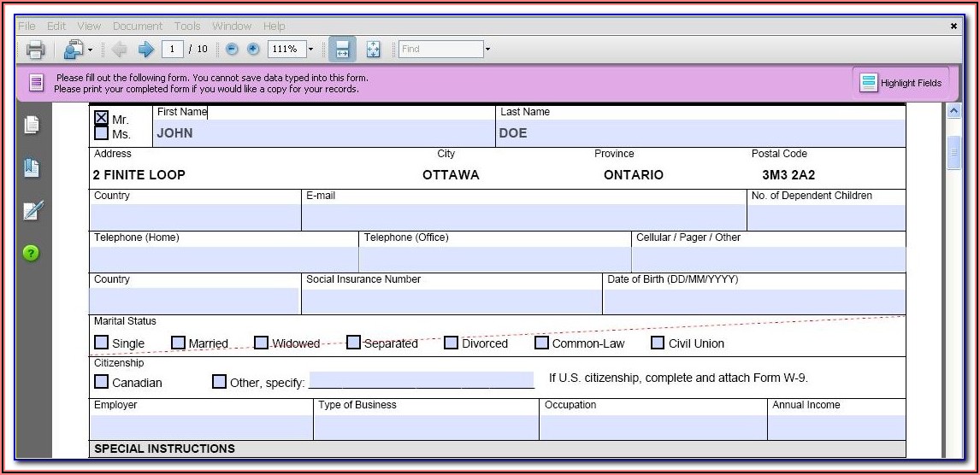The image size is (980, 475).
Task: Check the Ms. checkbox
Action: (x=101, y=133)
